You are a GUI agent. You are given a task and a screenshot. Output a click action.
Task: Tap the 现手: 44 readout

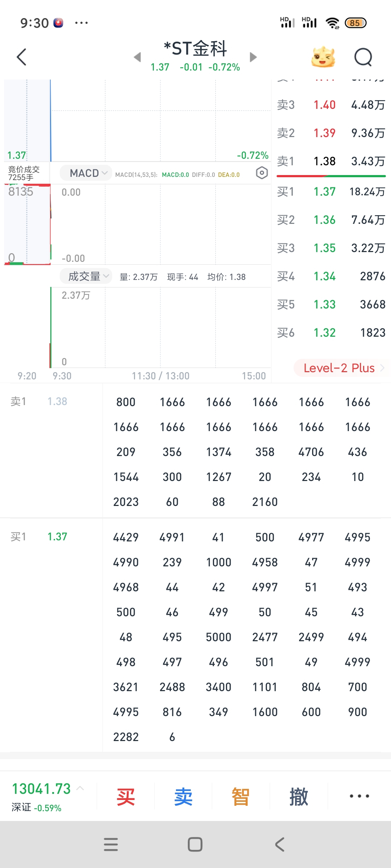(x=183, y=277)
